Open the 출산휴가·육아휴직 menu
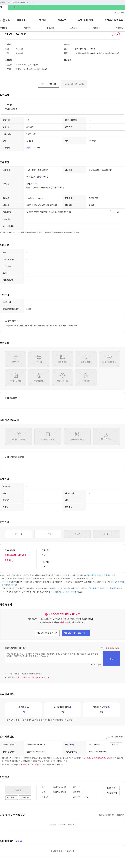This screenshot has width=125, height=868. click(x=114, y=20)
